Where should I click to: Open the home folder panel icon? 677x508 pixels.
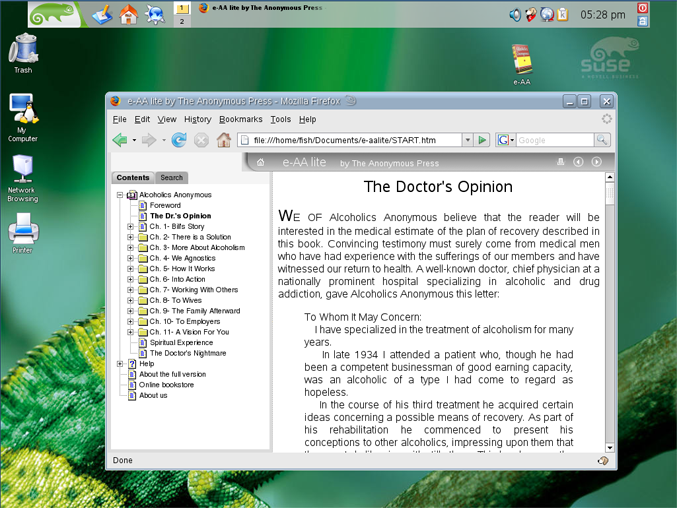[x=129, y=14]
